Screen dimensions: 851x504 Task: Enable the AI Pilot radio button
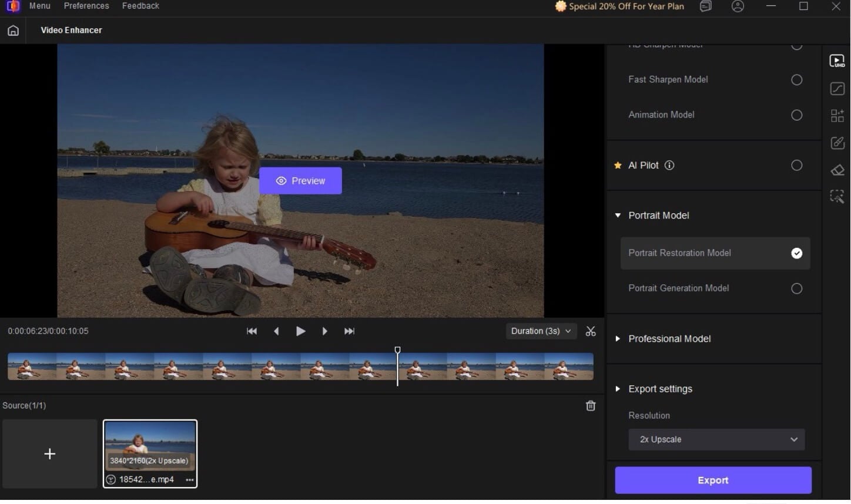(797, 166)
